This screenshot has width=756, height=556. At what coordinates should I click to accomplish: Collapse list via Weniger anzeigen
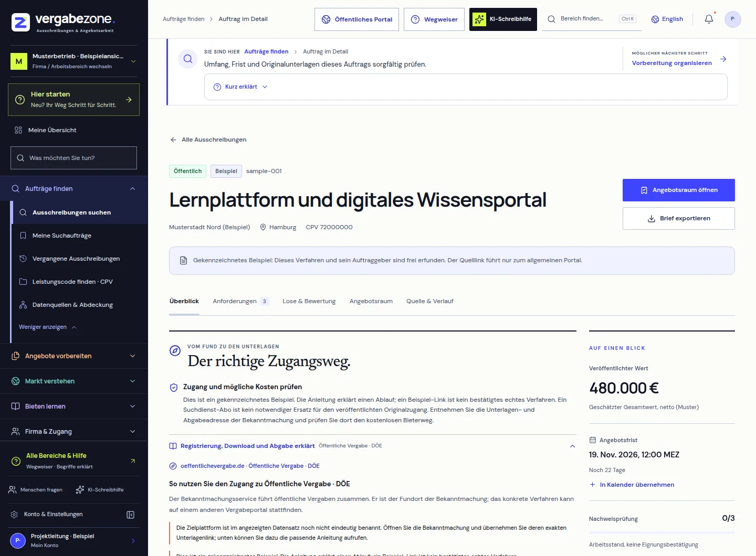pos(48,327)
